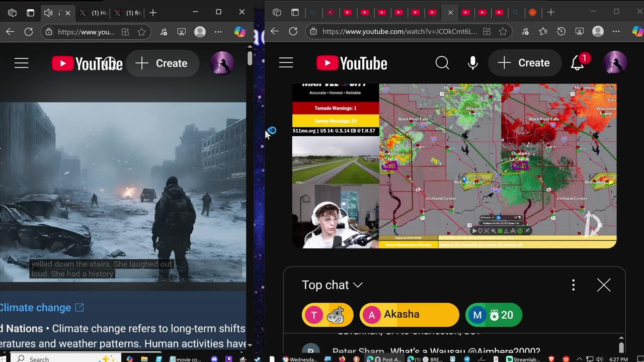Click the Windows taskbar Search box
The image size is (644, 362).
pyautogui.click(x=66, y=359)
